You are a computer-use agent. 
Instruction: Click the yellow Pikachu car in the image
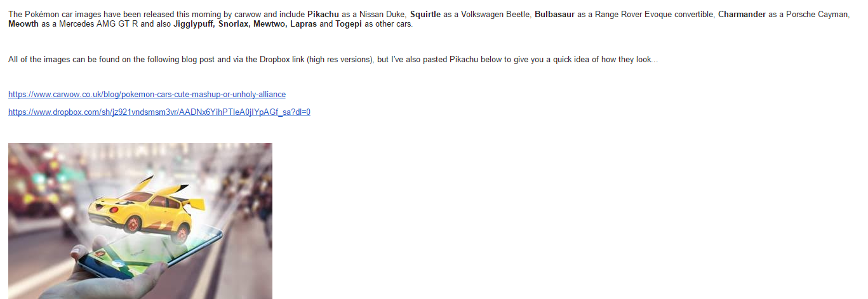pyautogui.click(x=146, y=206)
